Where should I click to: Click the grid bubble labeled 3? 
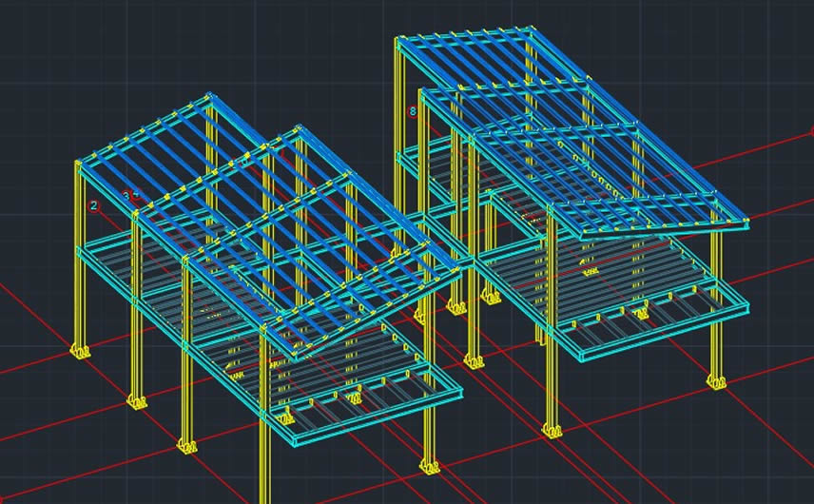(126, 196)
